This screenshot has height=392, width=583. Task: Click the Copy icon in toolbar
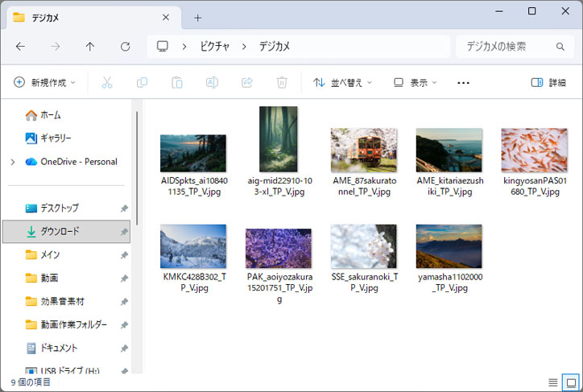[x=143, y=82]
